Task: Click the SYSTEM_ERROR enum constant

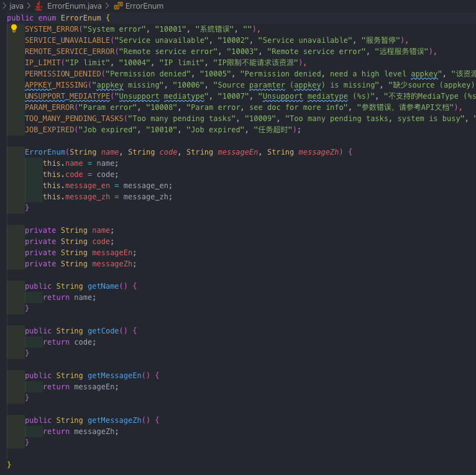Action: 52,29
